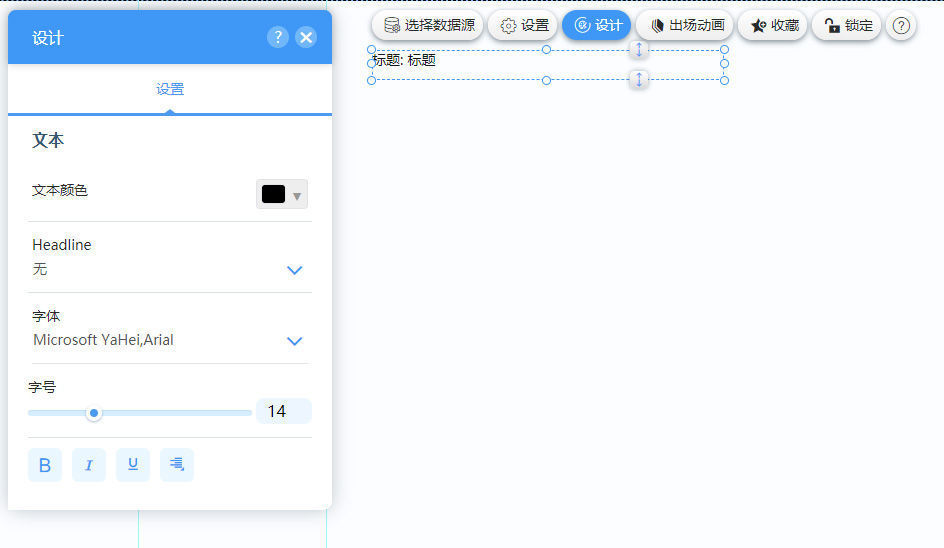Close the 设计 panel
This screenshot has height=548, width=944.
click(x=306, y=37)
